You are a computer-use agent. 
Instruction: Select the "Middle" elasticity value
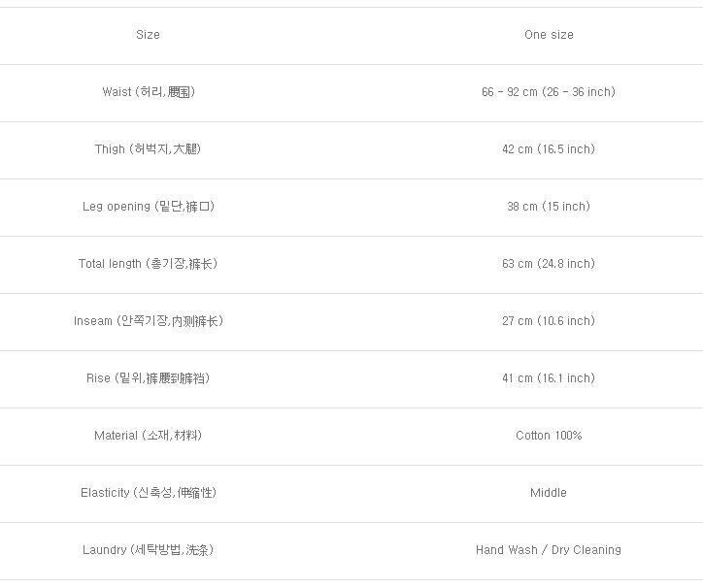click(x=548, y=493)
